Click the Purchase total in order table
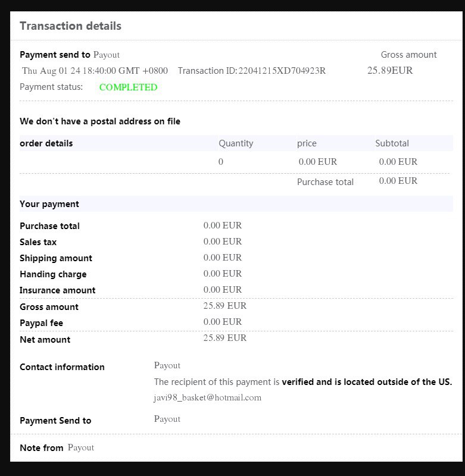Viewport: 465px width, 476px height. click(325, 182)
